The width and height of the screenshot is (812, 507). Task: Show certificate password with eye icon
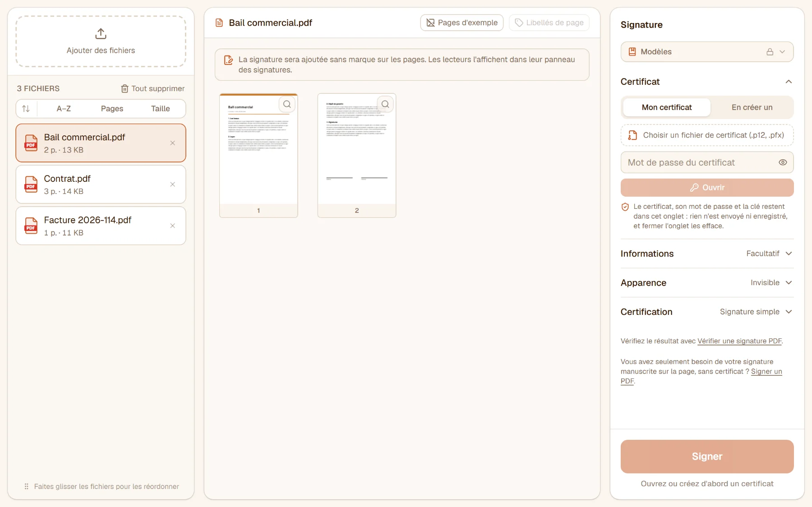783,162
